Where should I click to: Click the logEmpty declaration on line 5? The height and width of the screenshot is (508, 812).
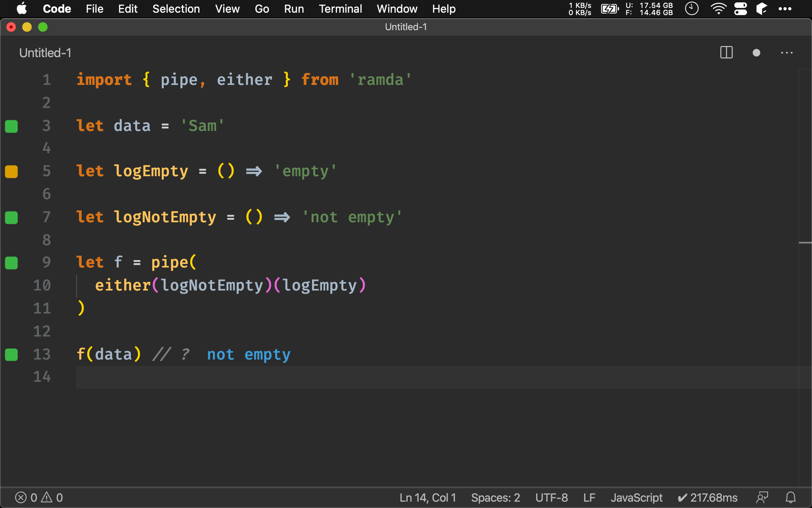point(151,171)
